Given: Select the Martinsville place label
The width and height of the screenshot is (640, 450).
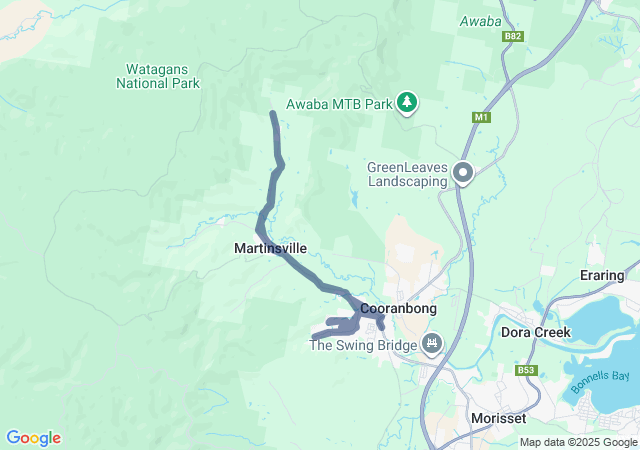Looking at the screenshot, I should coord(271,248).
